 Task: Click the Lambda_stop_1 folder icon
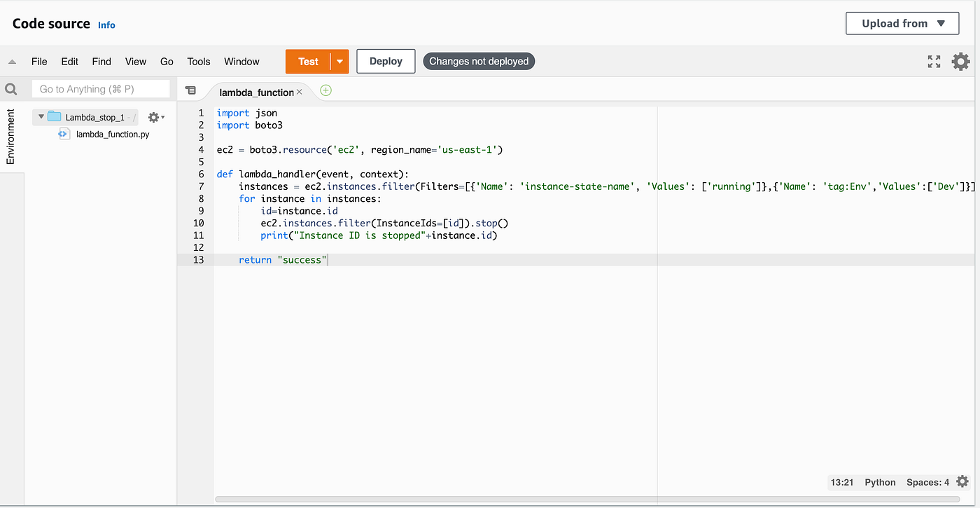54,117
